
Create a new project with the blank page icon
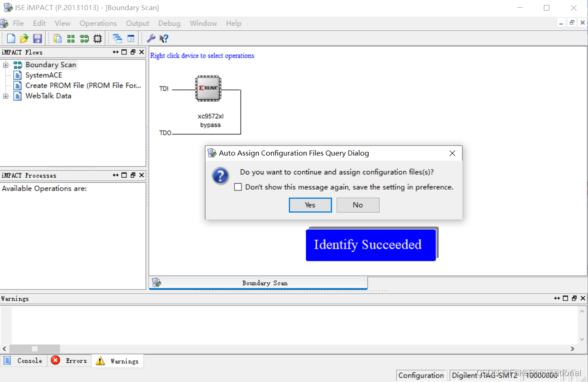point(11,39)
